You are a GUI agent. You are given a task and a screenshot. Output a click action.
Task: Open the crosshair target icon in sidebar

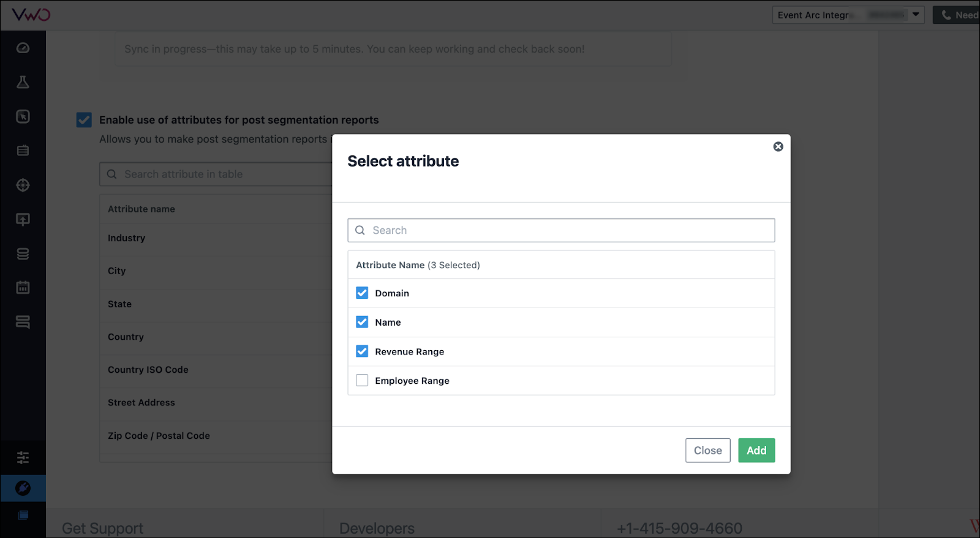(23, 185)
